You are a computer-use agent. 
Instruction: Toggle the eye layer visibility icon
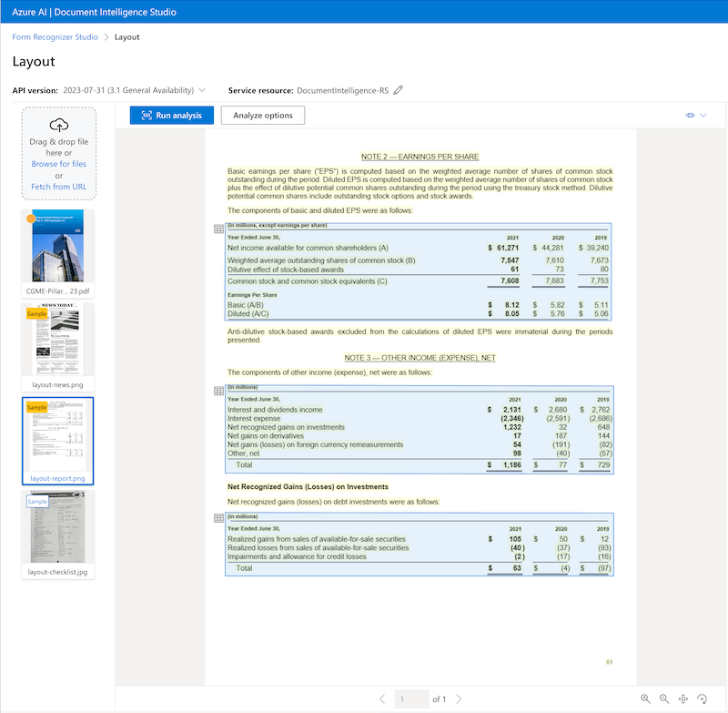point(690,116)
